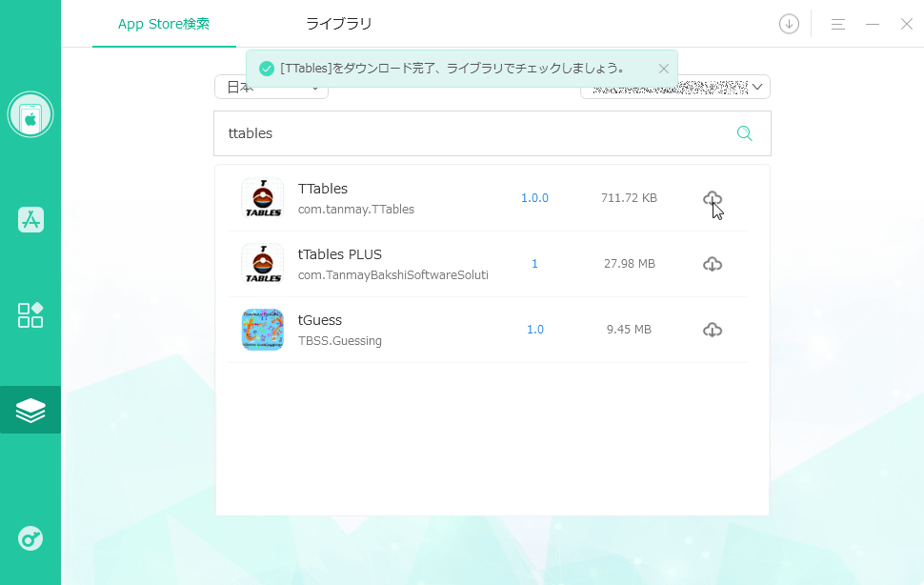Open the hamburger menu icon

pos(838,24)
